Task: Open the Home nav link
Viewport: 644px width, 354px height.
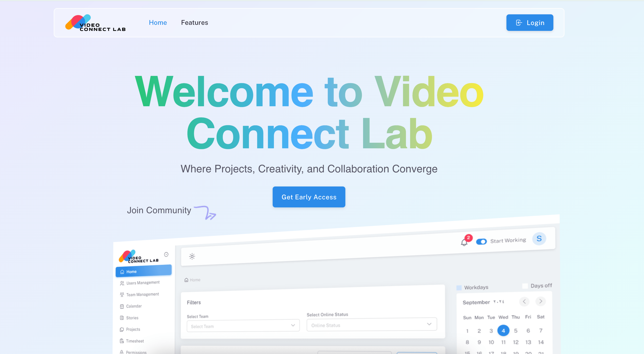Action: click(158, 23)
